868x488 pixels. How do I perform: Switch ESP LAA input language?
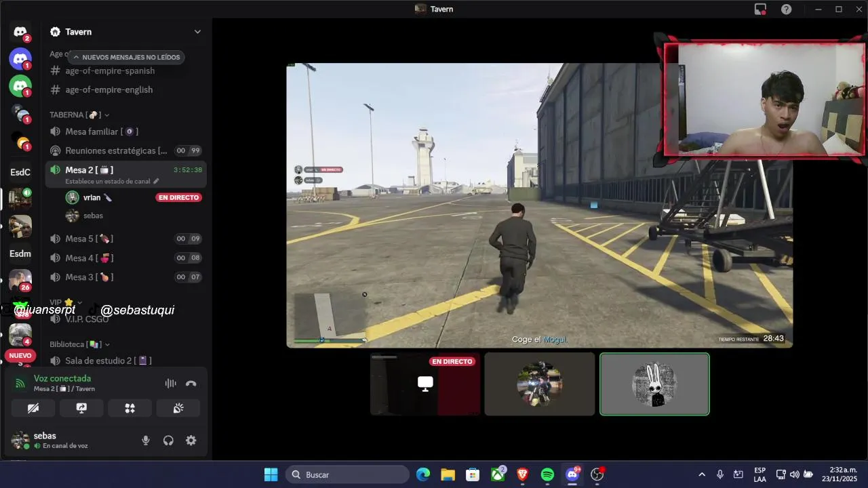click(x=760, y=474)
